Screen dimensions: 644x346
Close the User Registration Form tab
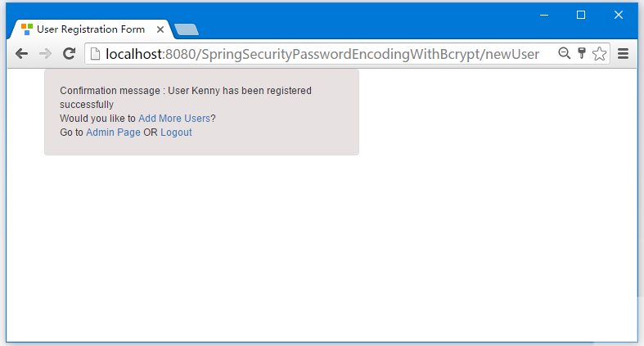tap(160, 29)
